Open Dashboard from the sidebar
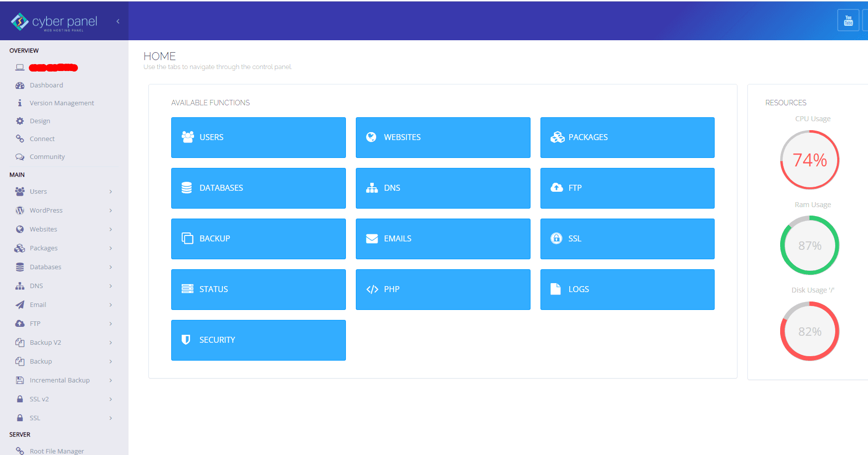The image size is (868, 455). coord(46,85)
